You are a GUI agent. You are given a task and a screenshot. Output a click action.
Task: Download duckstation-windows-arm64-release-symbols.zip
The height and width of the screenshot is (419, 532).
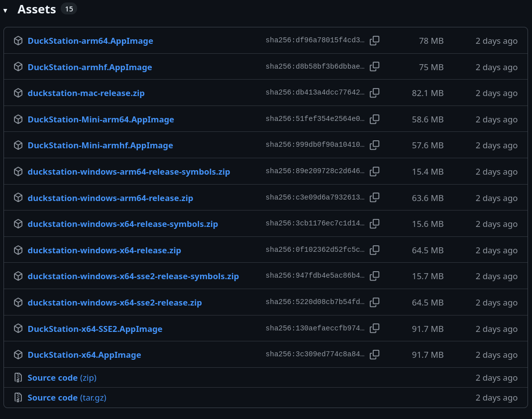[128, 172]
